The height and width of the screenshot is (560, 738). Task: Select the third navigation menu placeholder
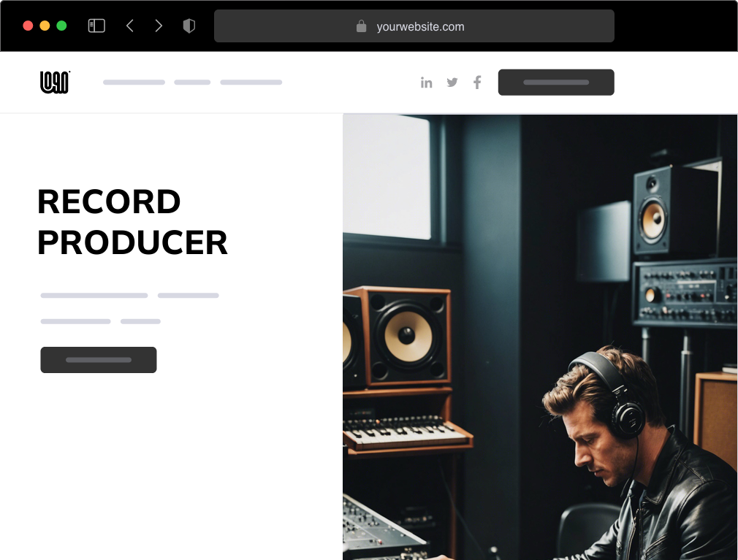[251, 83]
